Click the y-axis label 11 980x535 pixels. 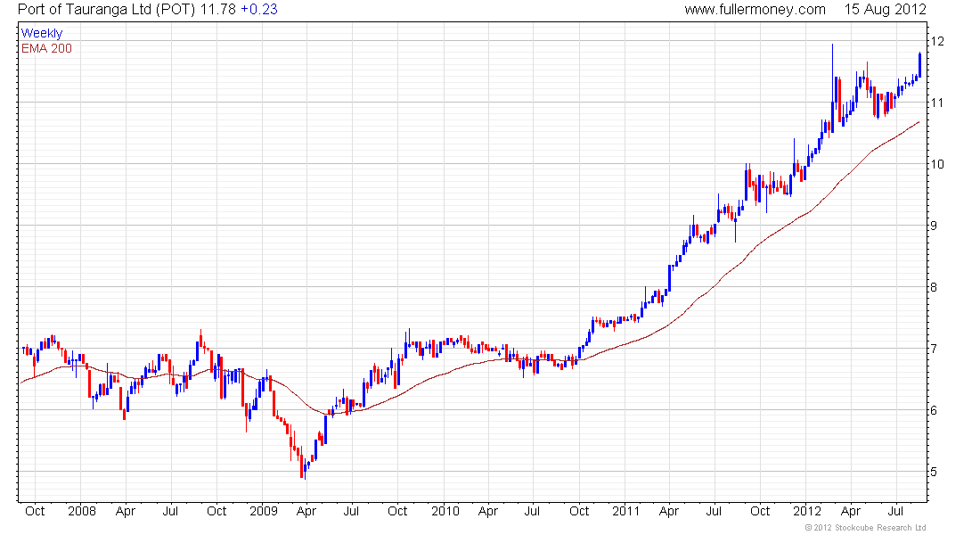pyautogui.click(x=937, y=103)
